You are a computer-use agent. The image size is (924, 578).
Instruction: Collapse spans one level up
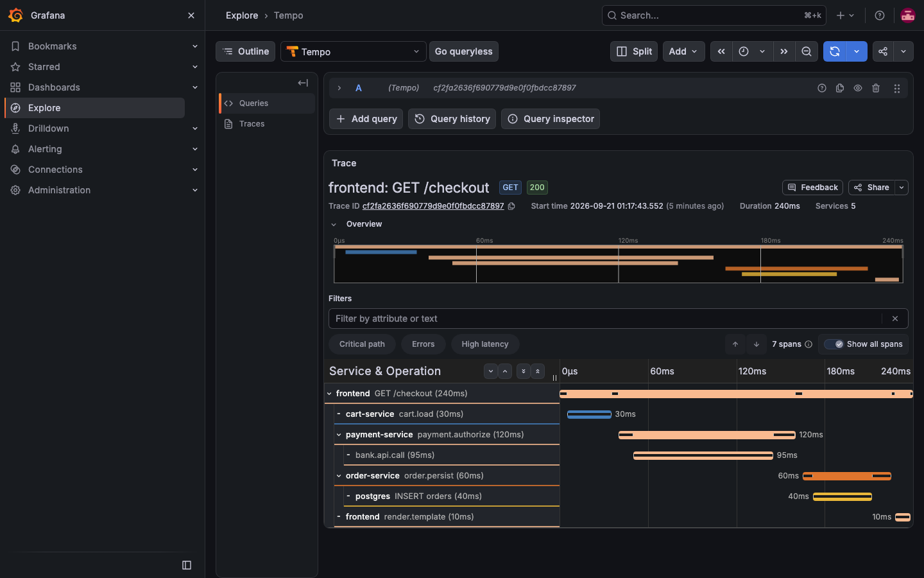tap(505, 371)
